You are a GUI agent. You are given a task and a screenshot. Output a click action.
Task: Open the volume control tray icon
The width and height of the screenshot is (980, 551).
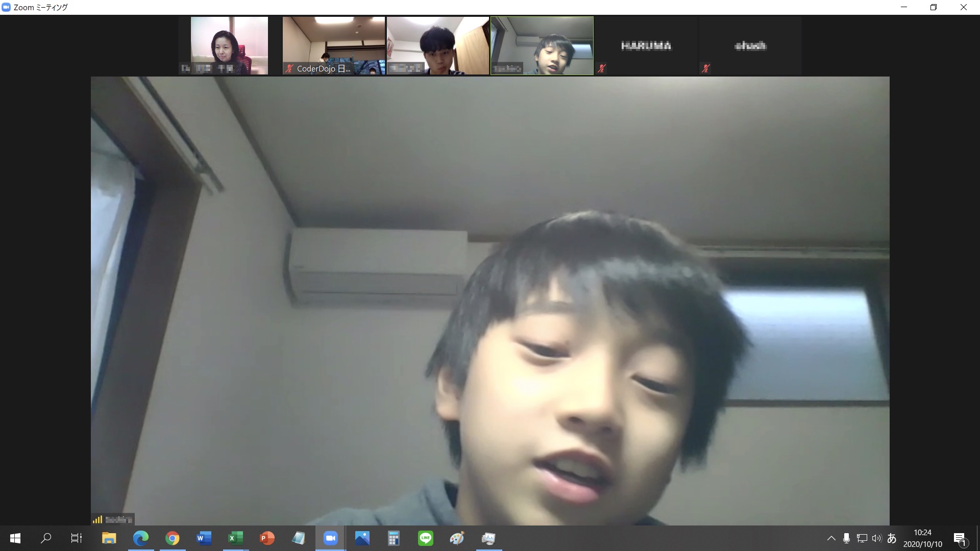pos(876,538)
